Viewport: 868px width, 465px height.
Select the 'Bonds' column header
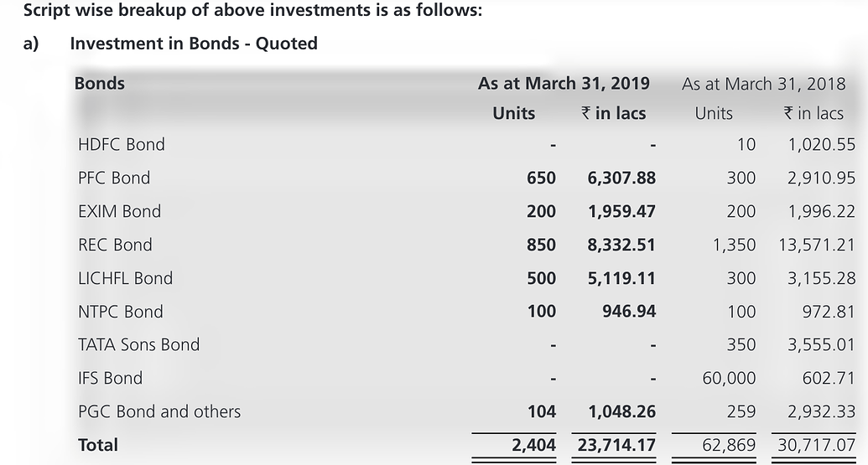coord(99,83)
